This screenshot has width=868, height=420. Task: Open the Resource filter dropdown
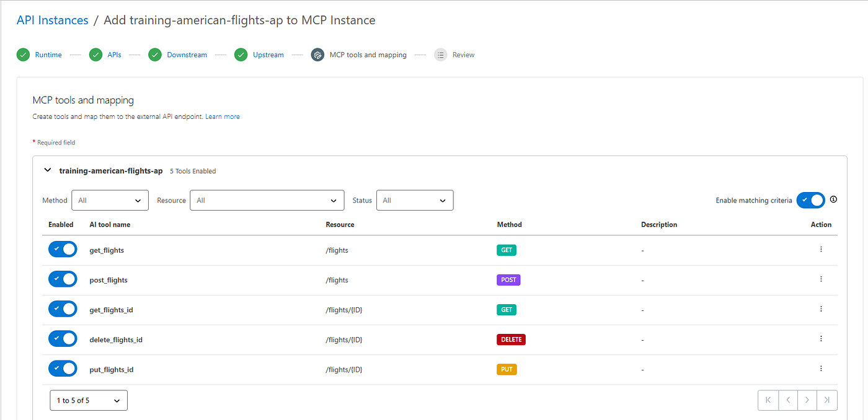tap(267, 200)
